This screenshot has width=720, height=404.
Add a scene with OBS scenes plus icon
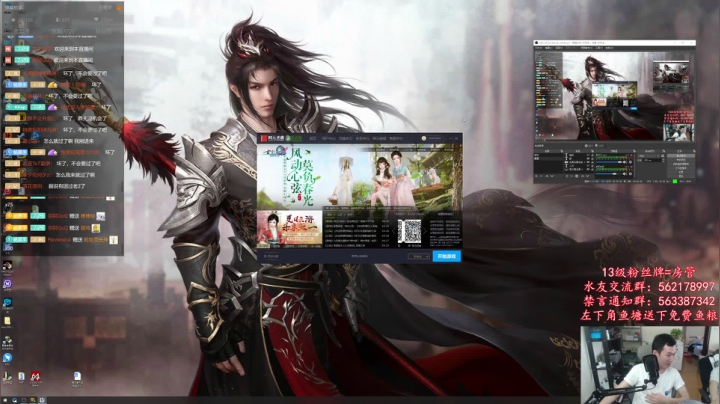point(536,176)
